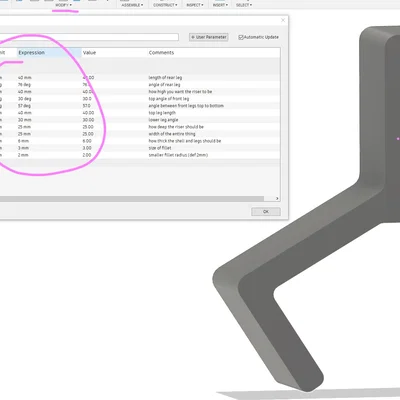Select expression 57 deg cell
Viewport: 400px width, 400px height.
pos(24,106)
